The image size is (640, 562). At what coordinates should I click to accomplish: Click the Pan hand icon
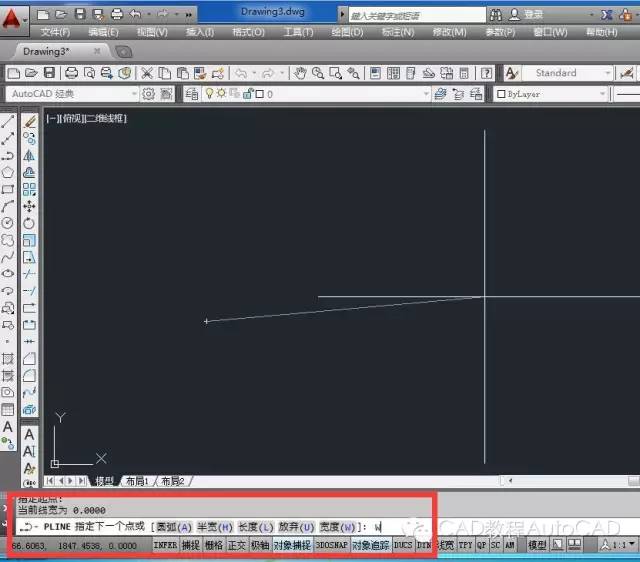pos(300,73)
